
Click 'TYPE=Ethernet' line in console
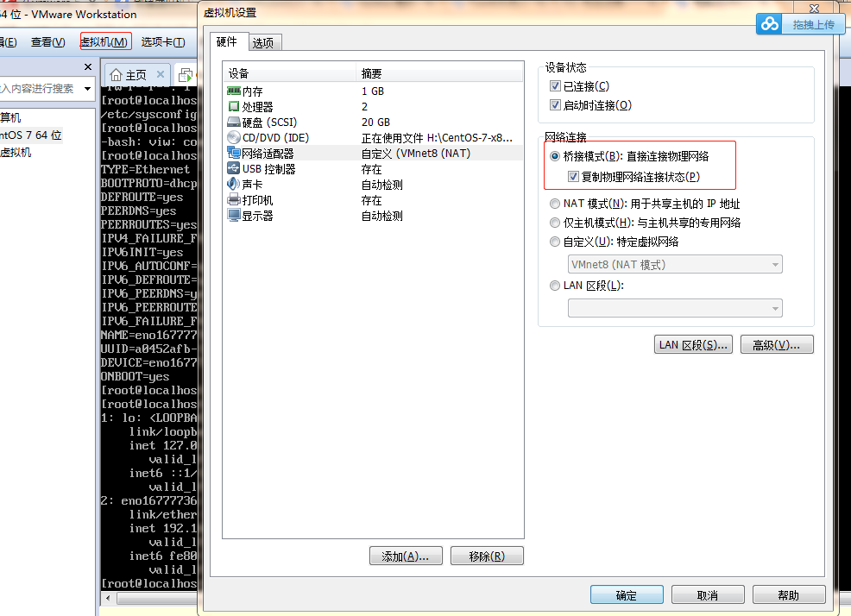coord(145,169)
